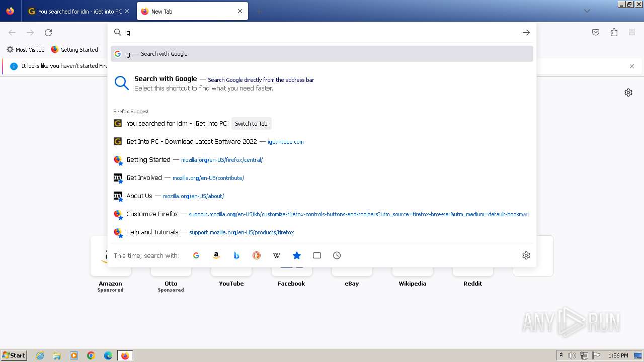Open Getting Started bookmark

(x=74, y=50)
